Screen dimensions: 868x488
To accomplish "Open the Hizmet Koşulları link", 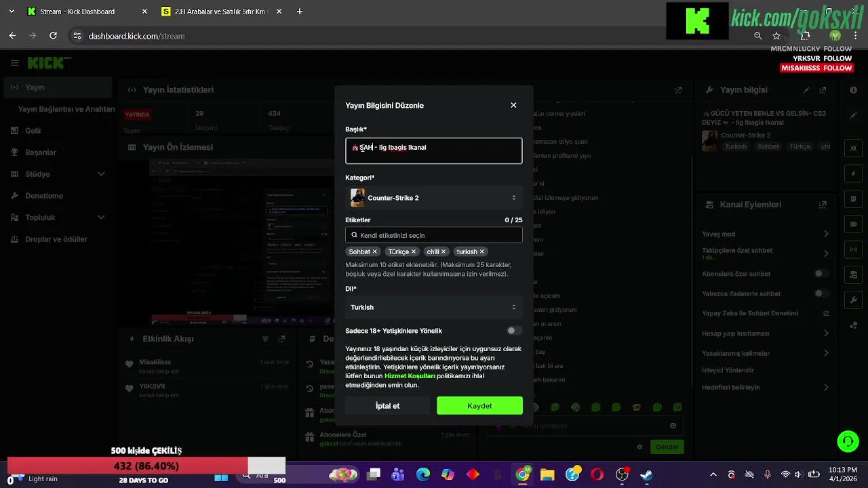I will (x=410, y=375).
